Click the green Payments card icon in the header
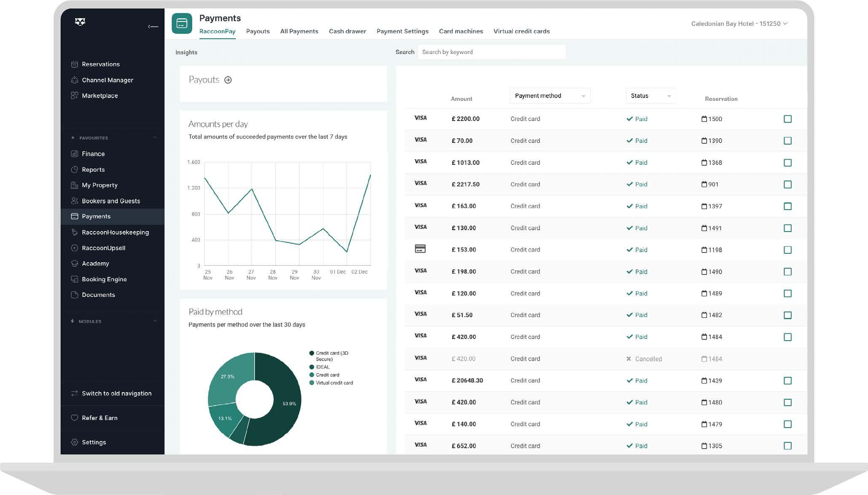This screenshot has height=495, width=868. tap(182, 24)
